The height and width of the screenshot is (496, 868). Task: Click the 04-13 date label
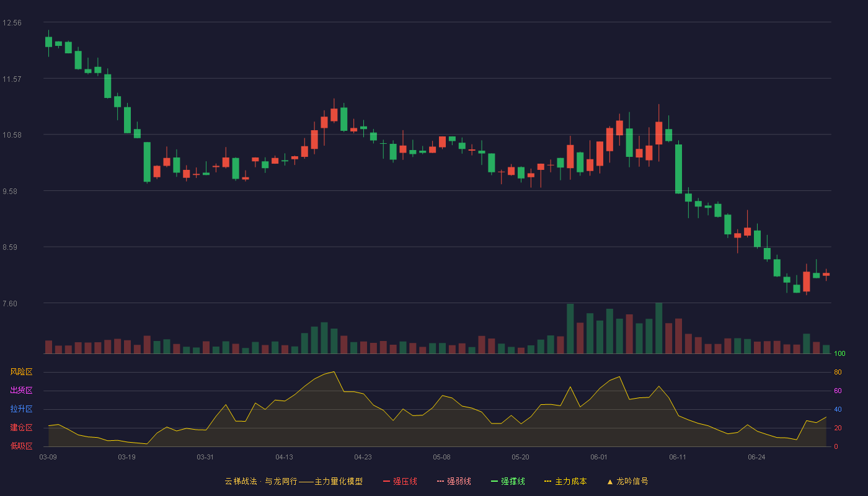pyautogui.click(x=284, y=457)
